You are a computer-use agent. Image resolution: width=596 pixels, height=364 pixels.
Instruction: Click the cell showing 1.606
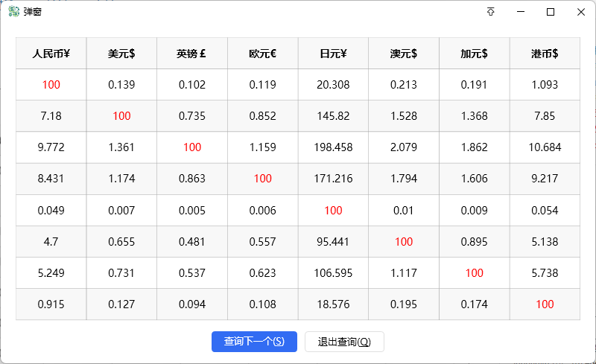pyautogui.click(x=475, y=179)
